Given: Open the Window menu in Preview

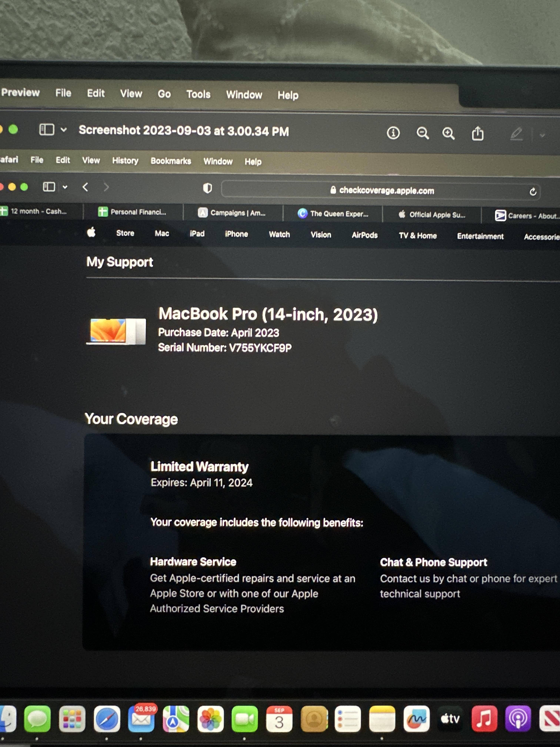Looking at the screenshot, I should tap(244, 95).
